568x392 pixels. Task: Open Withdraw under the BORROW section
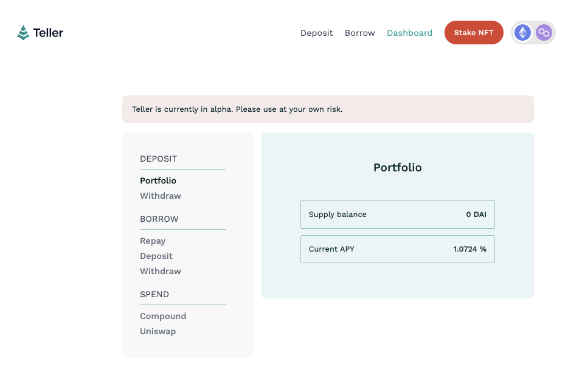[161, 271]
